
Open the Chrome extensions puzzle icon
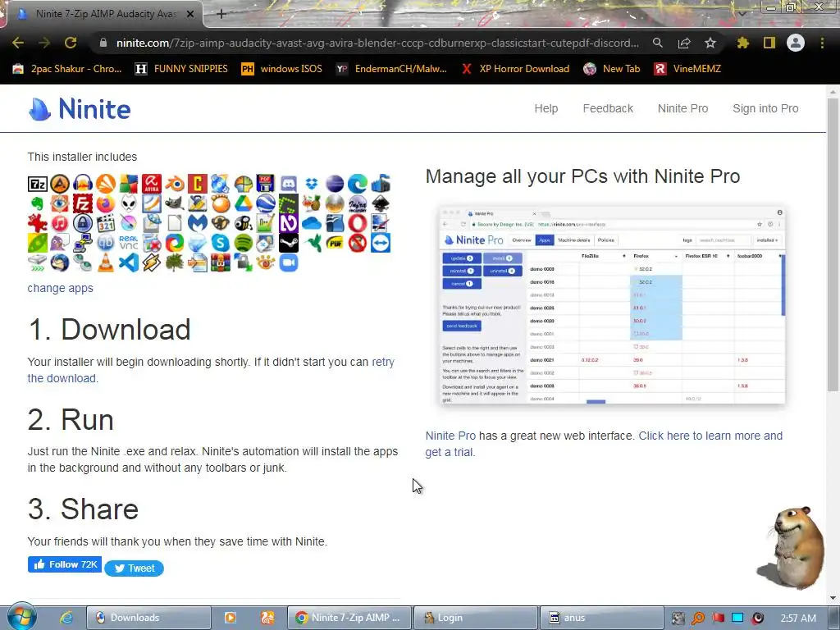point(743,43)
